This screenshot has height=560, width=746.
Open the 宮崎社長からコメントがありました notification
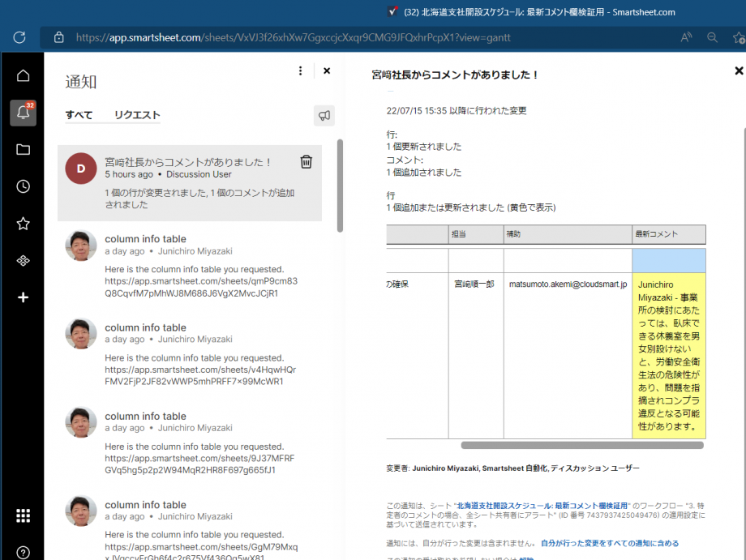pos(190,183)
